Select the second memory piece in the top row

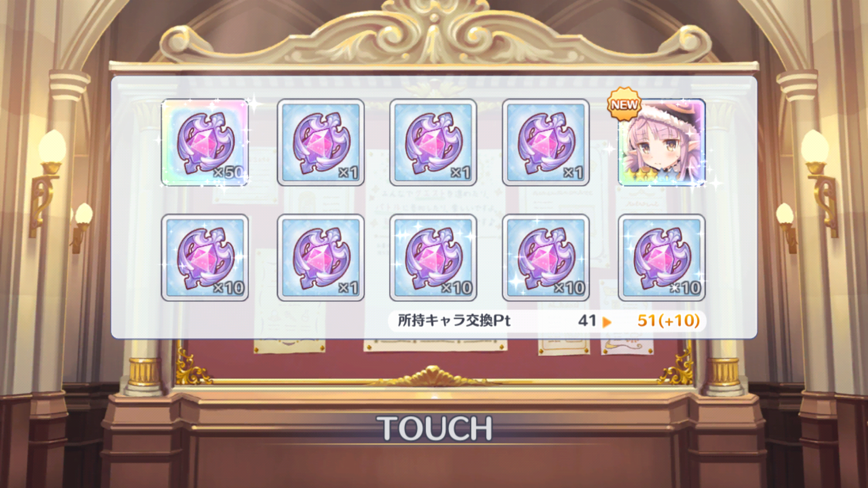coord(321,142)
